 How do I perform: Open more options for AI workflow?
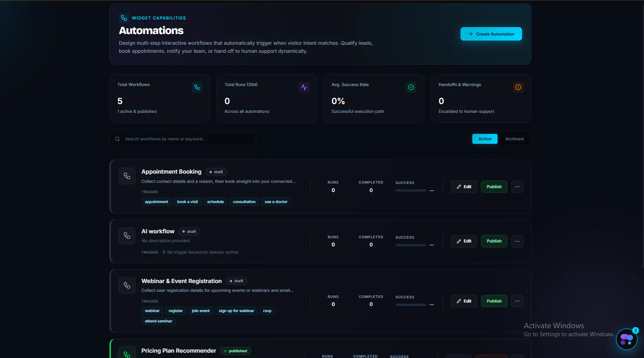click(x=517, y=241)
